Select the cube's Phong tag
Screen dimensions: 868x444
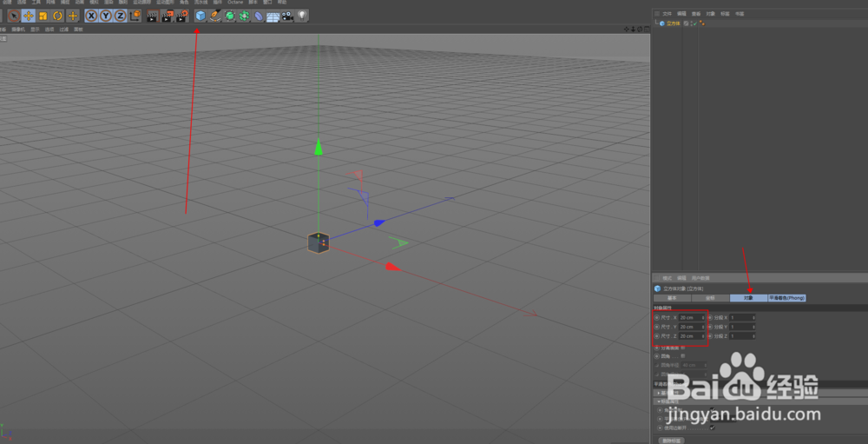pyautogui.click(x=702, y=23)
